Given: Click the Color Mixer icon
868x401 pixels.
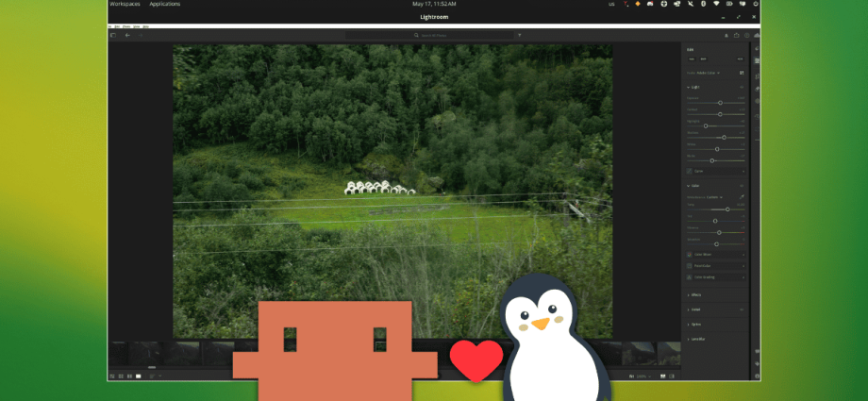Looking at the screenshot, I should tap(689, 254).
